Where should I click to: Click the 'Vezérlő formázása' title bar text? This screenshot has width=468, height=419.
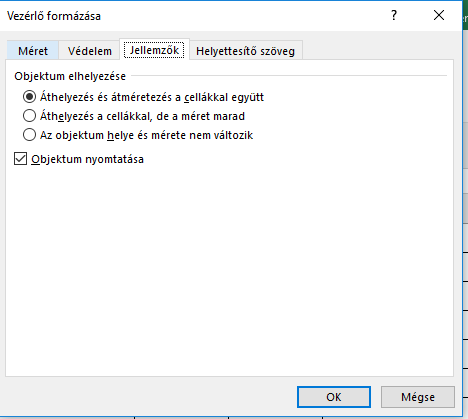(54, 16)
